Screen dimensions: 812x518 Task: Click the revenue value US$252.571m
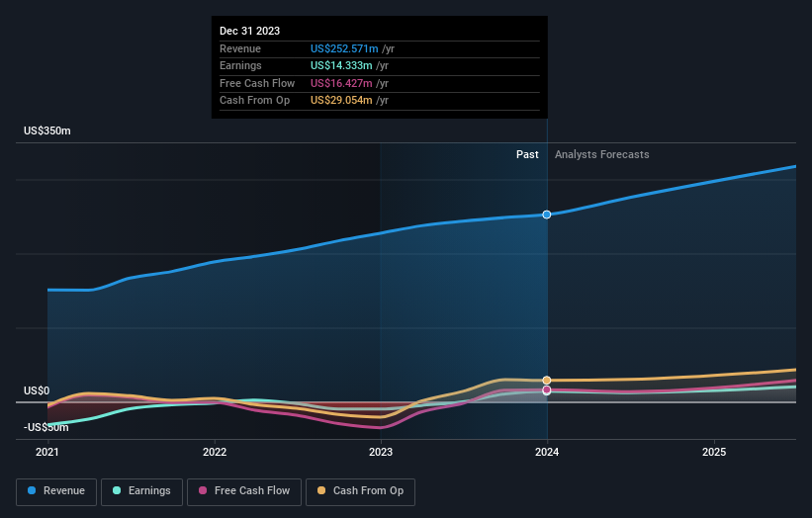[344, 48]
